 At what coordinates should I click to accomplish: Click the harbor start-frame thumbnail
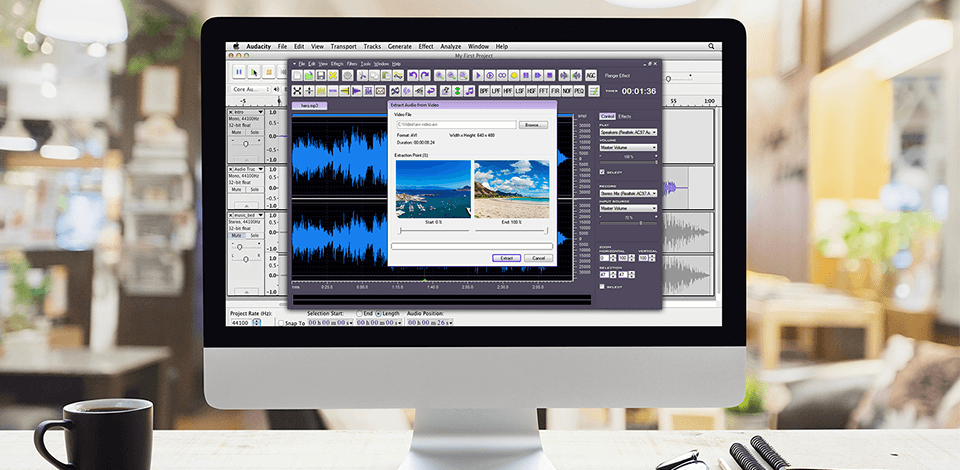tap(433, 189)
